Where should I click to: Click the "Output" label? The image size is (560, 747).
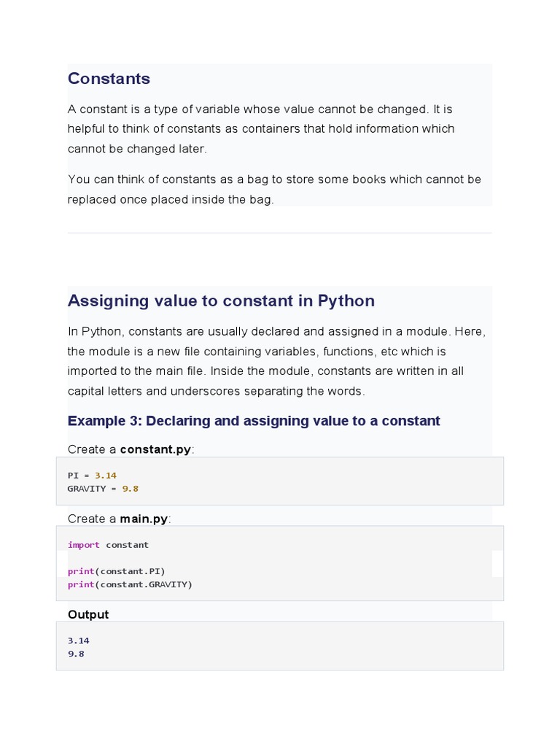[88, 614]
